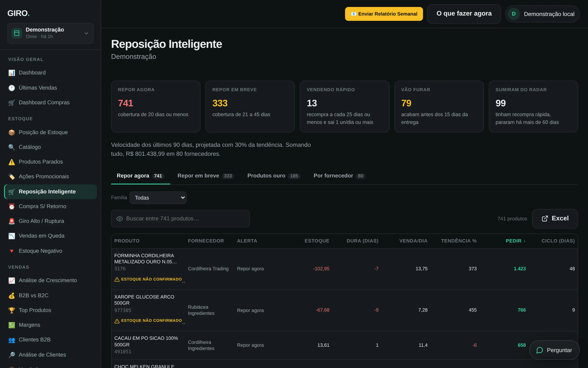Export table with Excel button
This screenshot has width=588, height=368.
pos(555,219)
